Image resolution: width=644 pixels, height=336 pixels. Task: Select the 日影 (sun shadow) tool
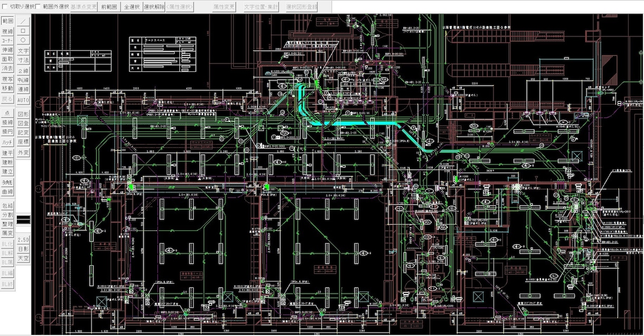pos(23,249)
